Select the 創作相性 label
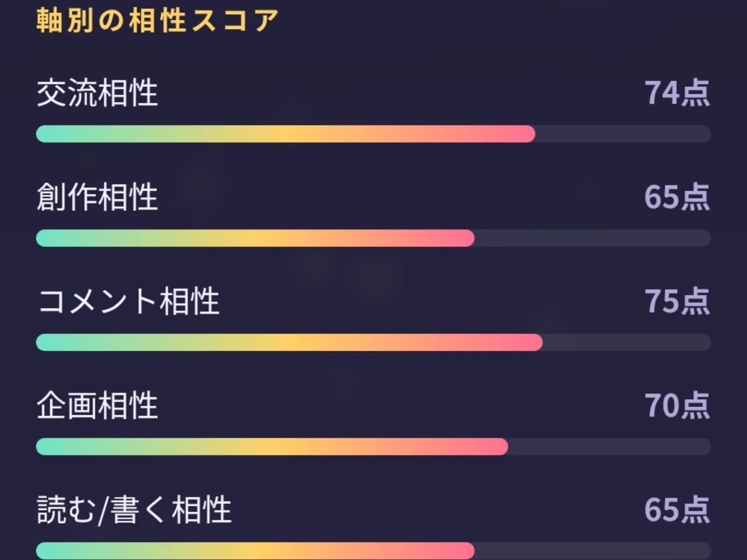 pos(97,197)
